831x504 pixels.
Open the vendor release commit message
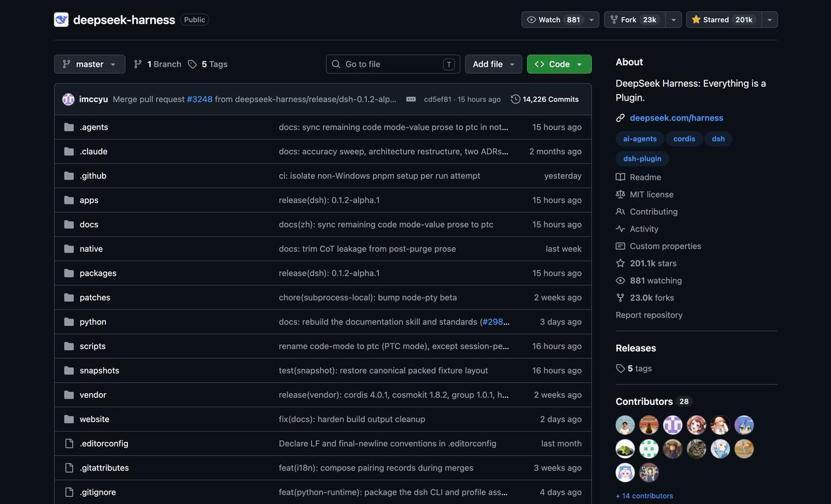tap(393, 395)
